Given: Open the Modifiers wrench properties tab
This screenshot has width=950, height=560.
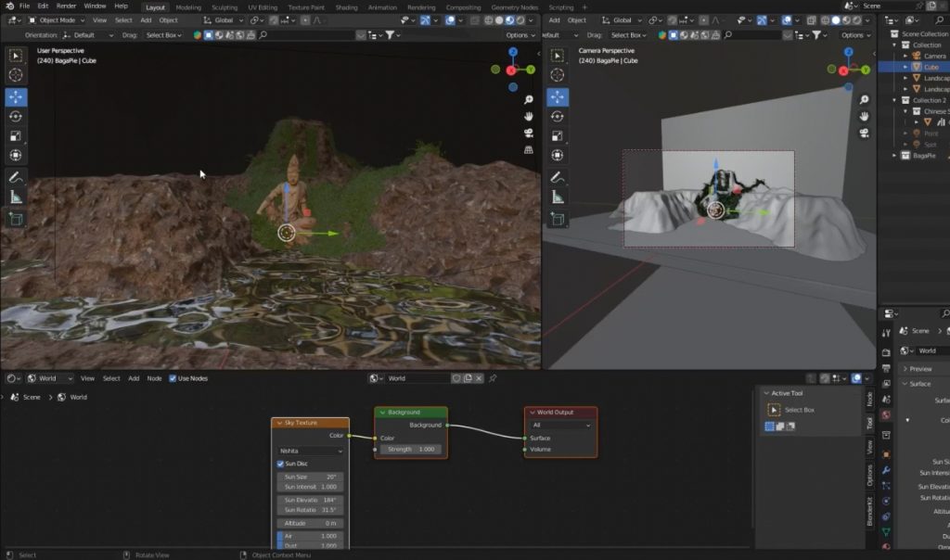Looking at the screenshot, I should (x=886, y=470).
